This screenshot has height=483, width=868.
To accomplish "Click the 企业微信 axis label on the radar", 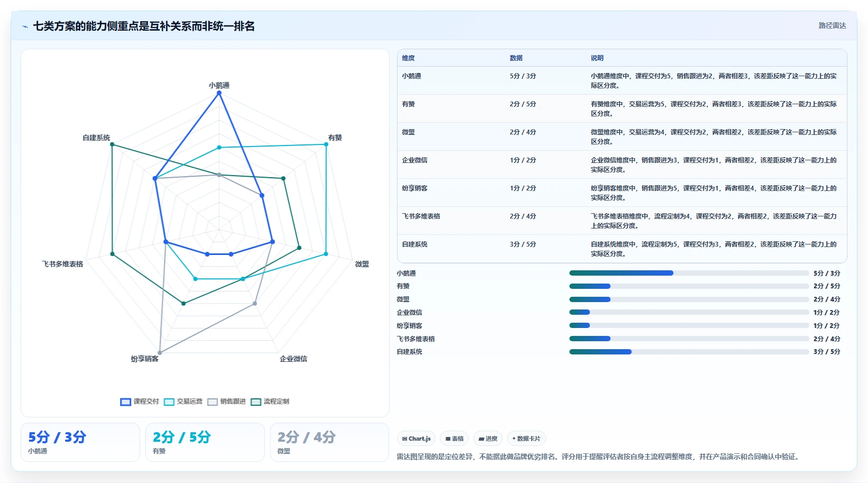I will click(x=293, y=359).
